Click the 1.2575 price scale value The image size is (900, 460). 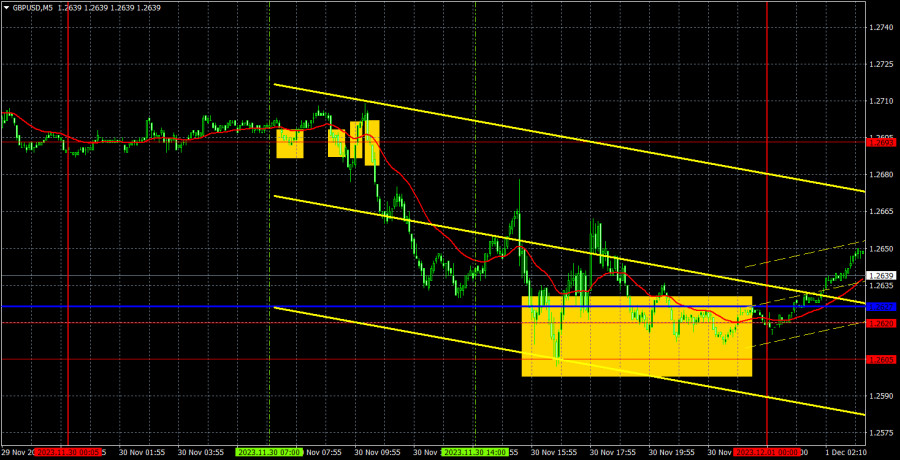pyautogui.click(x=883, y=433)
